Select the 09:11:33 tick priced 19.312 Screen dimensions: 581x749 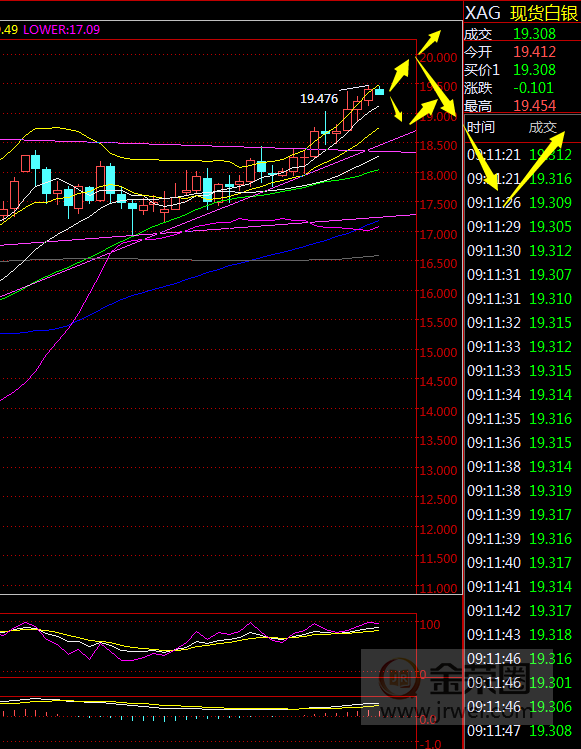point(519,346)
